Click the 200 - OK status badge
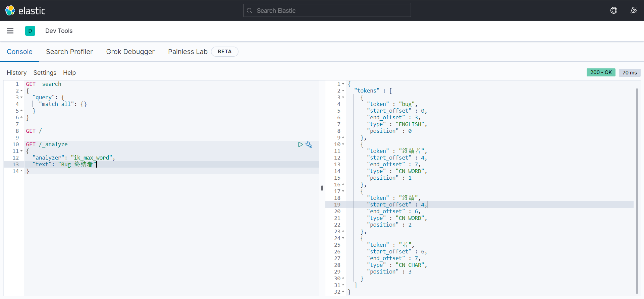Image resolution: width=644 pixels, height=299 pixels. 601,72
